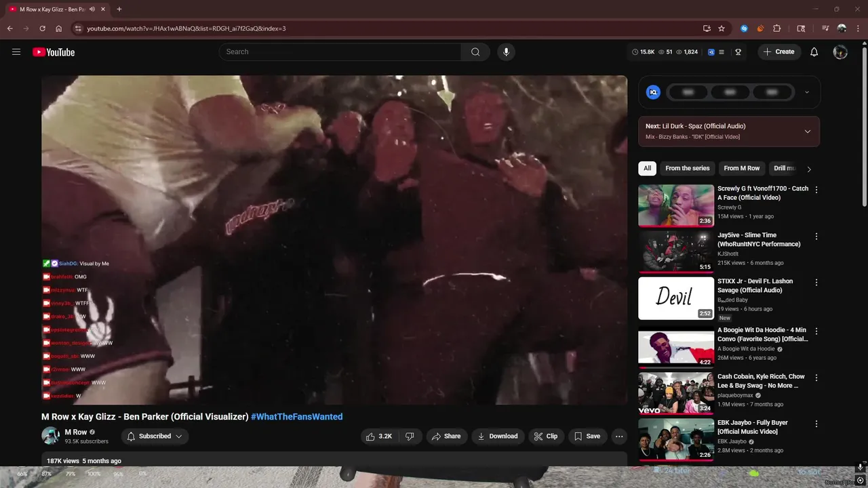Image resolution: width=868 pixels, height=488 pixels.
Task: Start voice search with microphone
Action: pyautogui.click(x=506, y=52)
